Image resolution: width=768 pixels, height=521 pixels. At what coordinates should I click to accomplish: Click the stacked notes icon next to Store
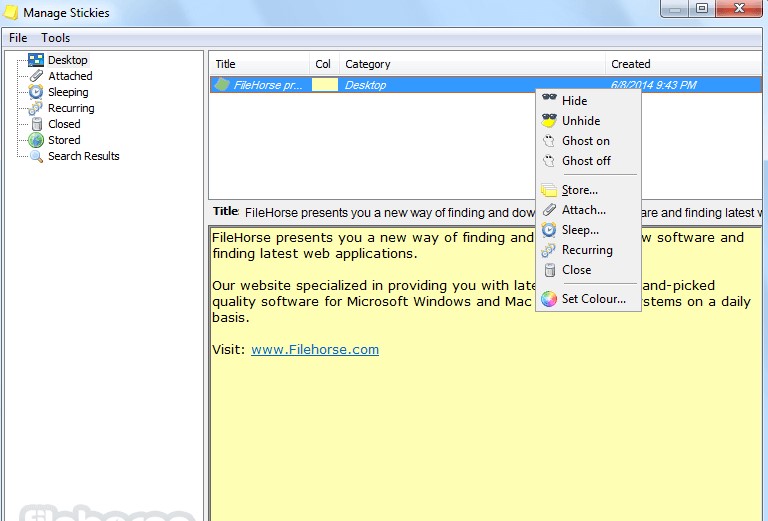tap(549, 189)
